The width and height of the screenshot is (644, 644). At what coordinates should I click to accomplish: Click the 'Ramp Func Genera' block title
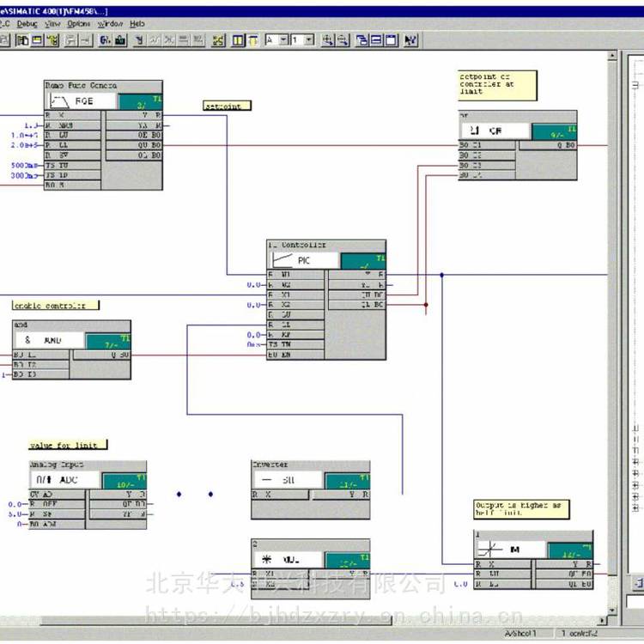pyautogui.click(x=81, y=85)
